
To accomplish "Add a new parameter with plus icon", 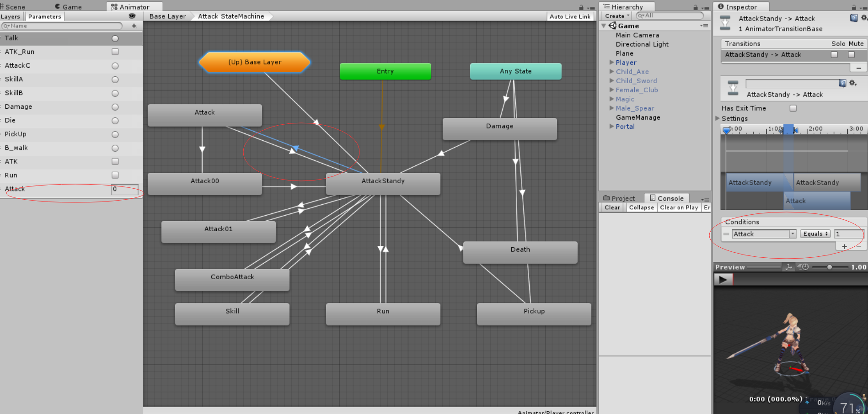I will [x=134, y=26].
